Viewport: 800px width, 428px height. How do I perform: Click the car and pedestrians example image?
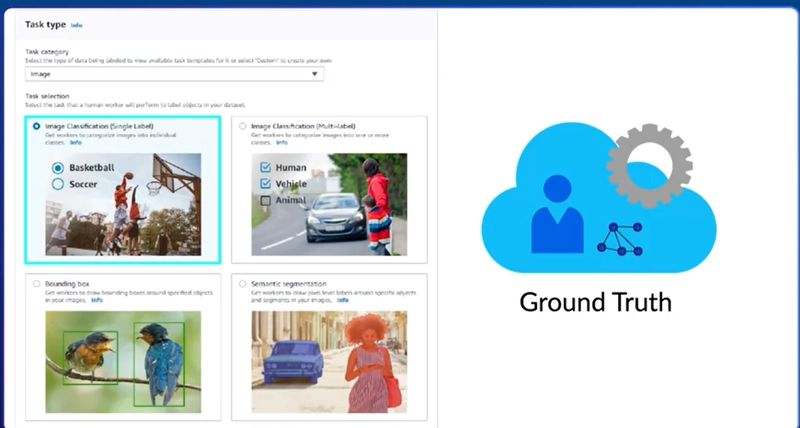pyautogui.click(x=329, y=205)
